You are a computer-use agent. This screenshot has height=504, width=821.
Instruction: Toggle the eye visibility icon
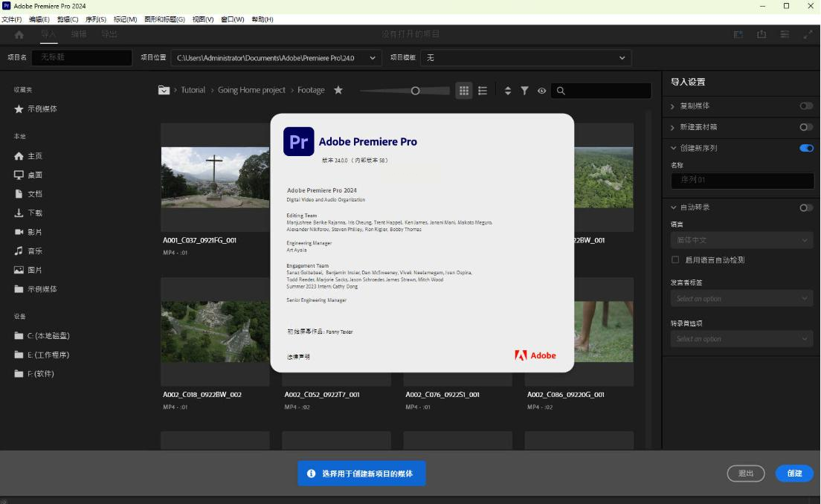click(541, 91)
